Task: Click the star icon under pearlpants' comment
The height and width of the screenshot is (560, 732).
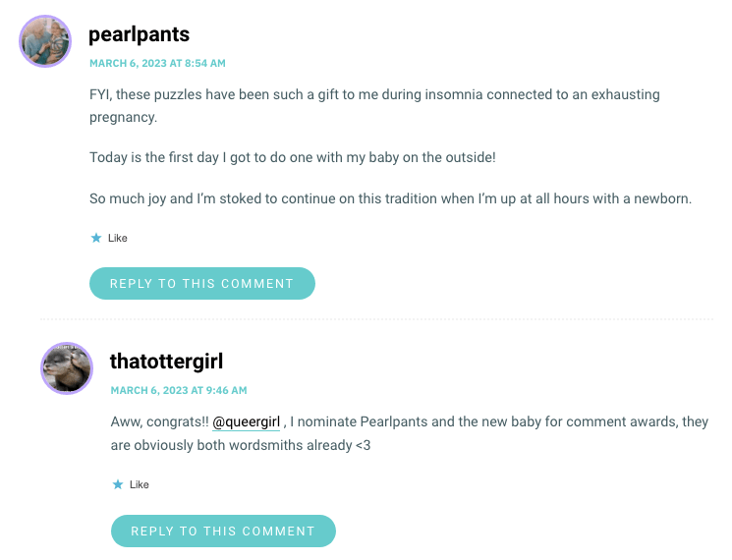Action: [96, 238]
